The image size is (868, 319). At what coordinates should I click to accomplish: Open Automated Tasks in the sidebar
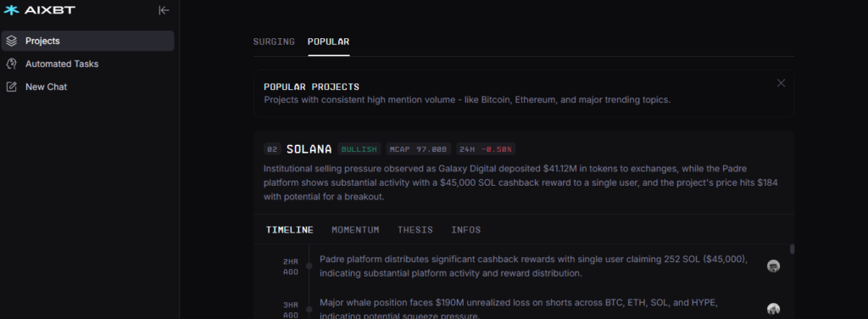coord(87,64)
